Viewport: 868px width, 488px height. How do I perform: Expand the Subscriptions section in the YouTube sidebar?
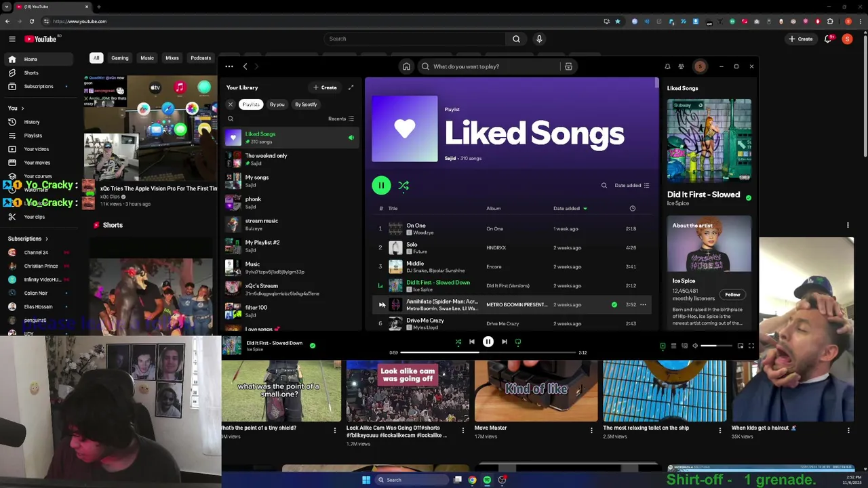[x=28, y=239]
